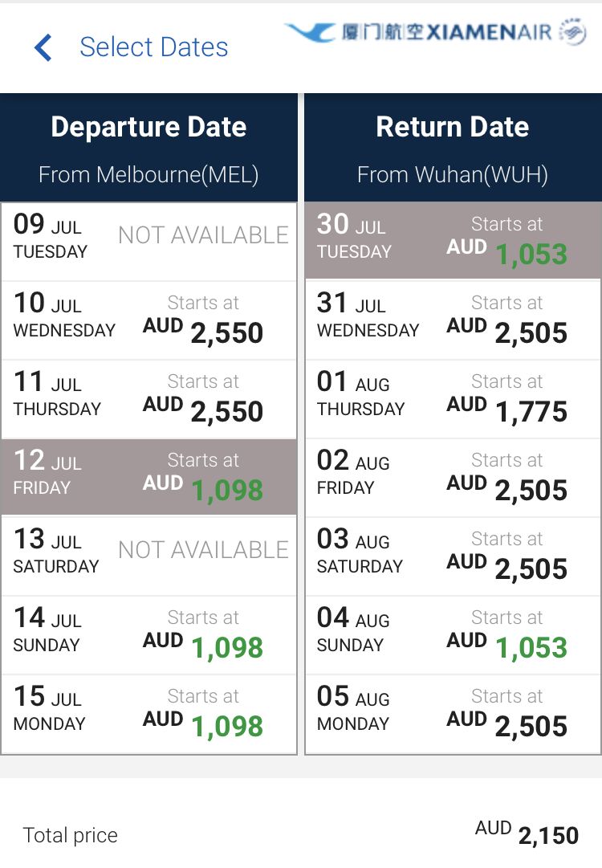Select departure date 10 Jul Wednesday

(148, 320)
